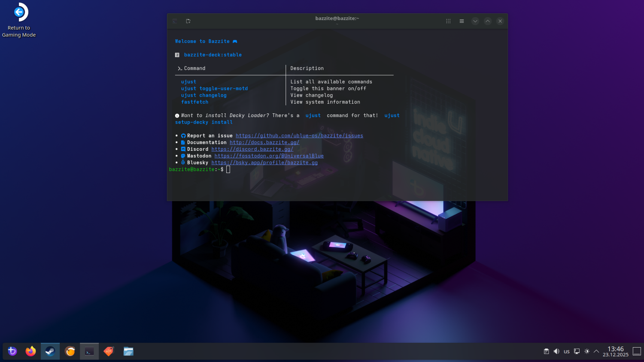Launch Firefox from the taskbar
This screenshot has width=644, height=362.
(30, 351)
